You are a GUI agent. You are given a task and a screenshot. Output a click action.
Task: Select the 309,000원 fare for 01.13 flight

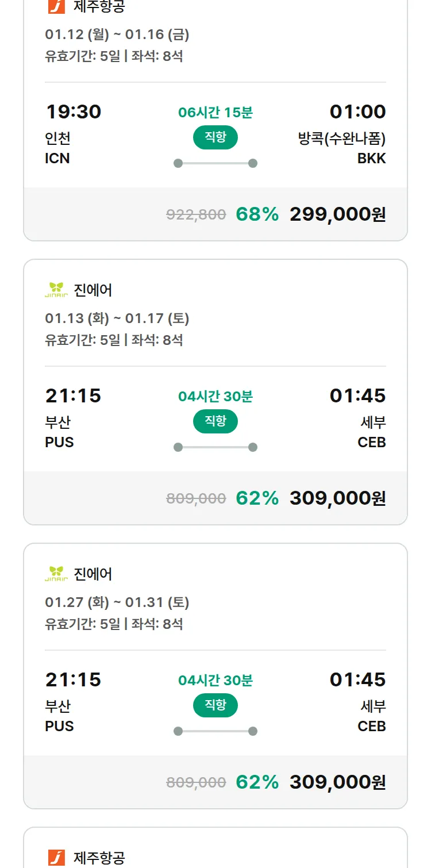tap(337, 498)
